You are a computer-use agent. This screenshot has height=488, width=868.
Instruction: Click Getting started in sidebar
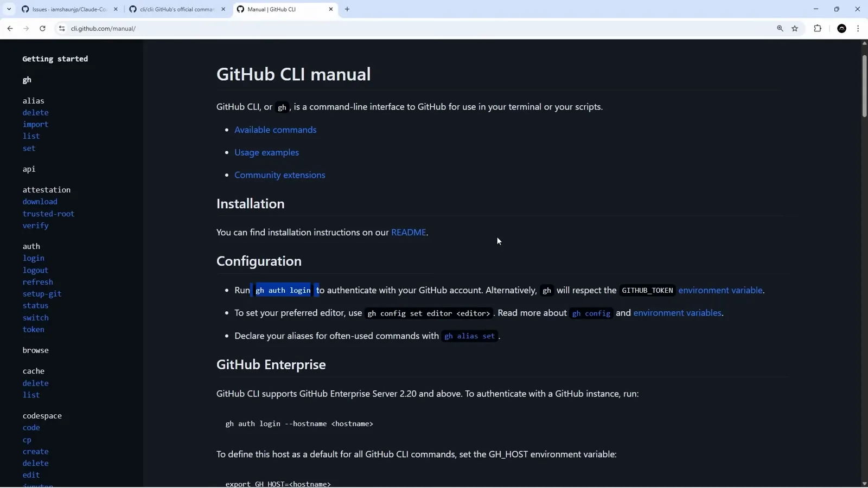click(x=55, y=59)
